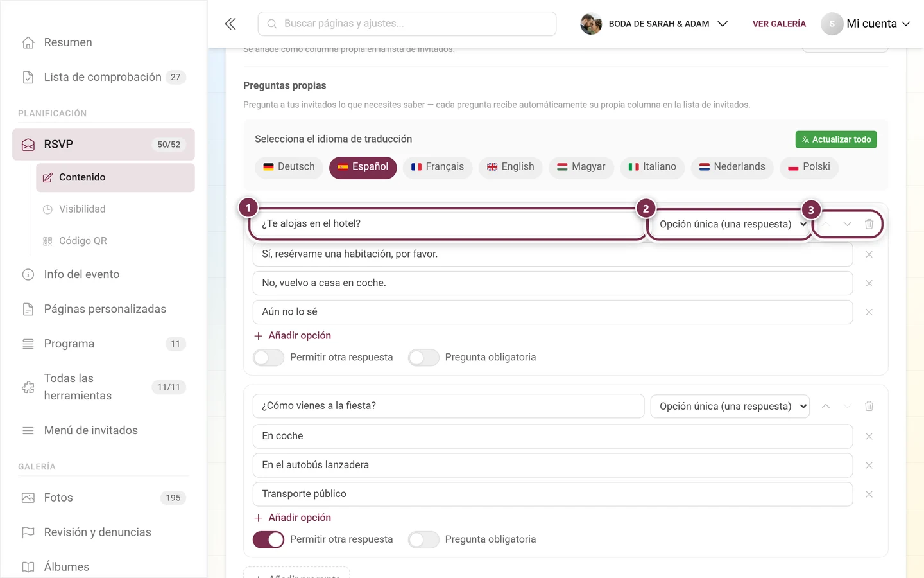The width and height of the screenshot is (924, 578).
Task: Expand the 'Boda de Sarah & Adam' event menu
Action: [x=654, y=24]
